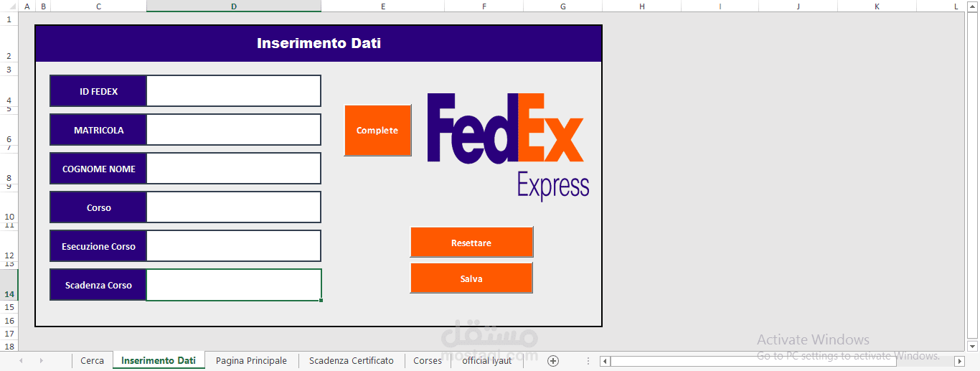Screen dimensions: 980x371
Task: Click the vertical scrollbar up arrow
Action: click(973, 6)
